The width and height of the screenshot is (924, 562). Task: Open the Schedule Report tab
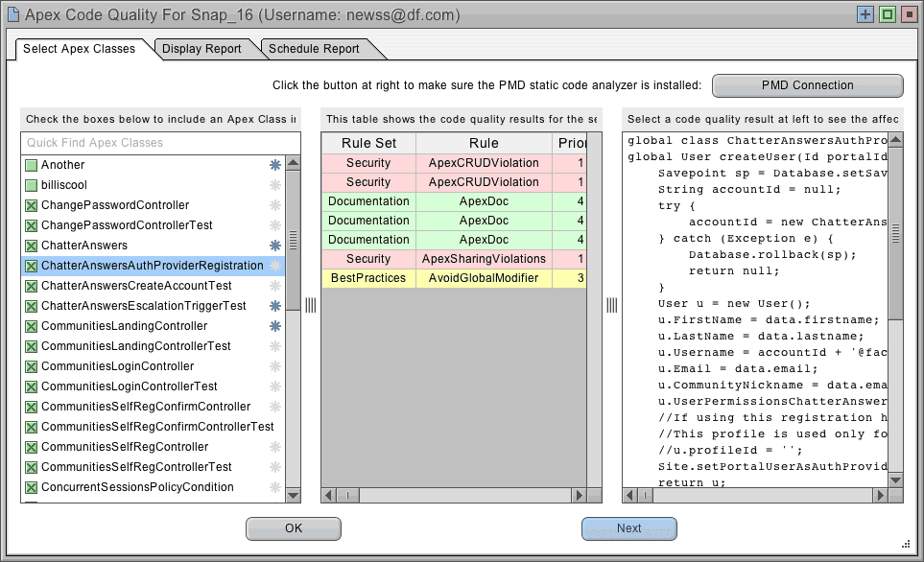tap(314, 49)
